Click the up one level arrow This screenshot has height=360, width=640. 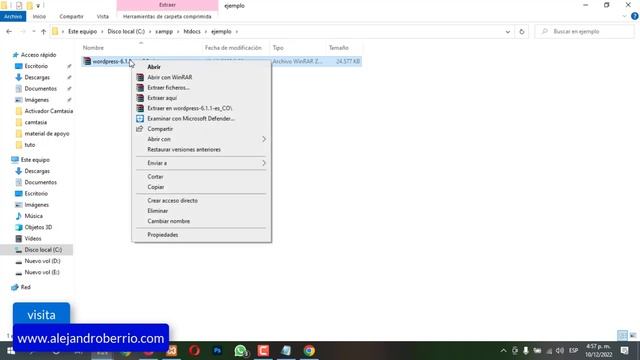(x=43, y=31)
